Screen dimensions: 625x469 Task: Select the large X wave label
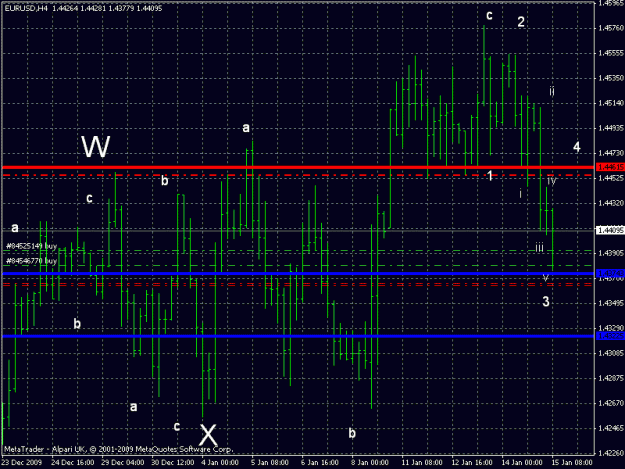click(208, 435)
